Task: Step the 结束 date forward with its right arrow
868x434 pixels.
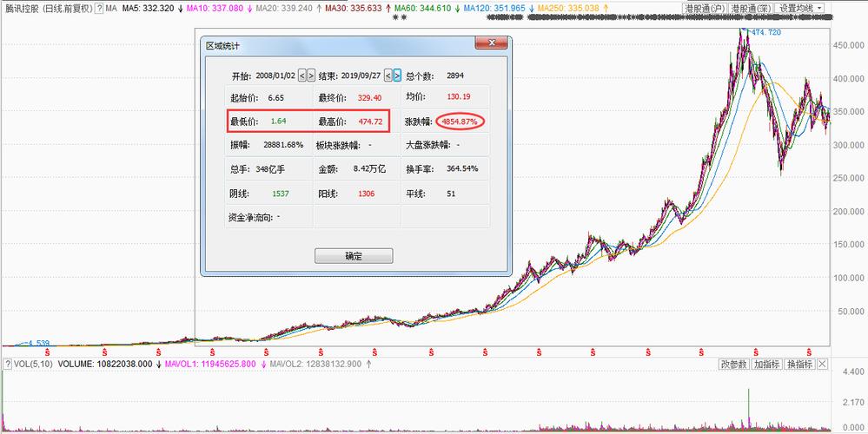Action: pos(397,76)
